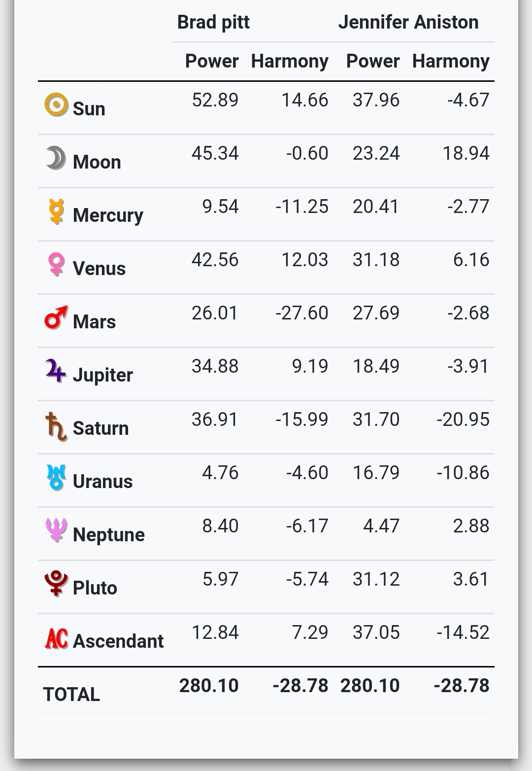Click the red AC Ascendant icon
The width and height of the screenshot is (532, 771).
[57, 639]
